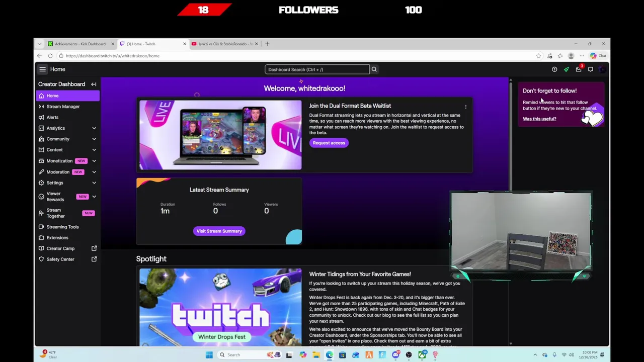Click the Twitch Winter Drops Fest image
Viewport: 644px width, 362px height.
220,307
